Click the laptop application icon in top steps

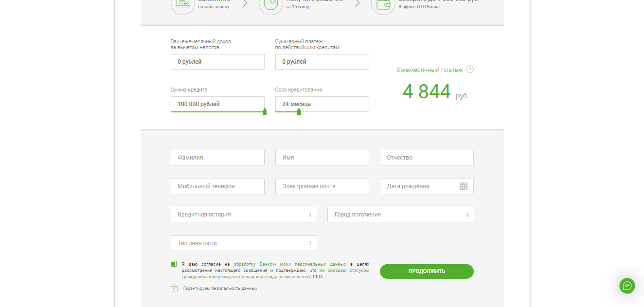(182, 4)
